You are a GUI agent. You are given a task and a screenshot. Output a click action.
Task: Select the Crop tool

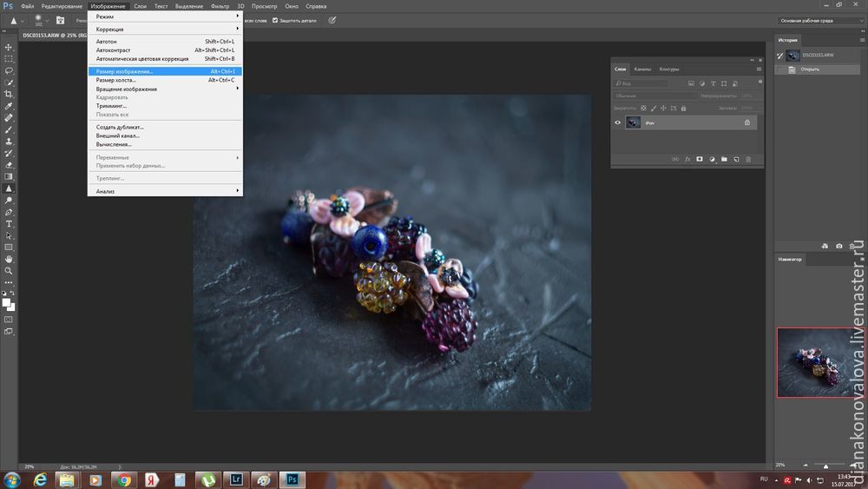pos(9,94)
